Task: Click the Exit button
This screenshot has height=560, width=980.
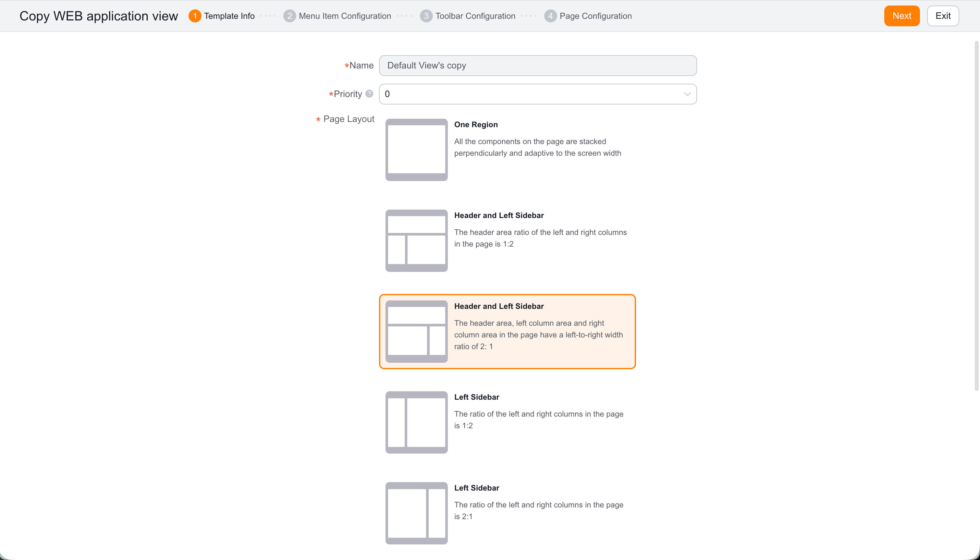Action: [943, 16]
